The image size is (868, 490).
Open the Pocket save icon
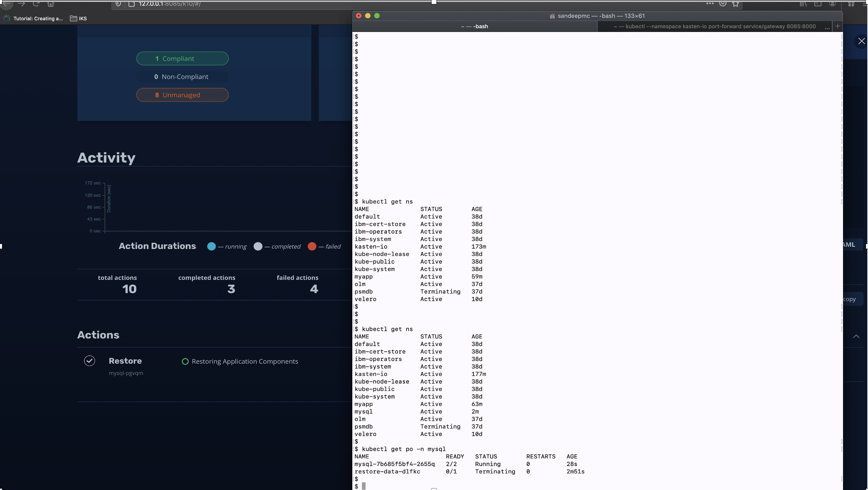723,4
